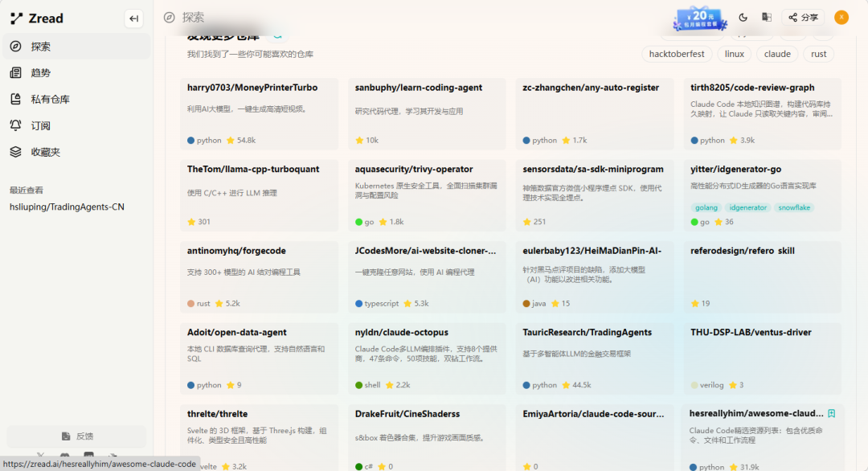Collapse the sidebar with the arrow button
The width and height of the screenshot is (868, 471).
(x=133, y=18)
